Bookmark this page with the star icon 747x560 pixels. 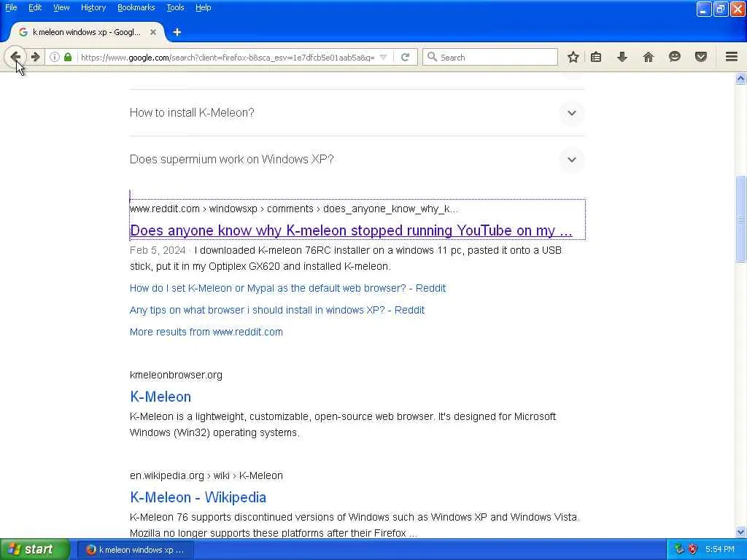tap(573, 57)
